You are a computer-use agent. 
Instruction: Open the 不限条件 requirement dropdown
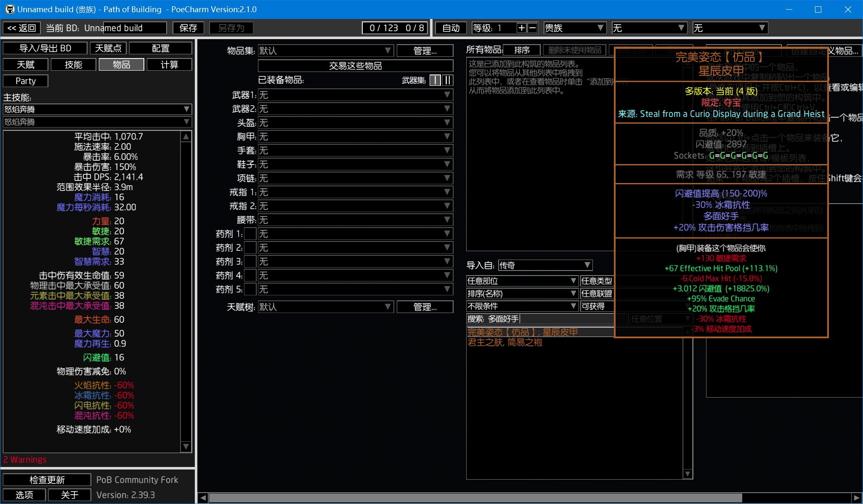coord(522,306)
